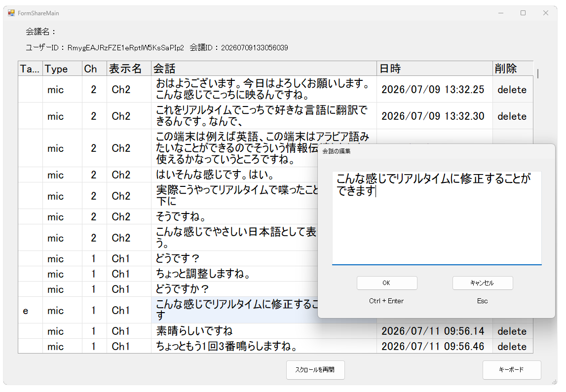
Task: Sort by the 日時 column header
Action: [435, 69]
